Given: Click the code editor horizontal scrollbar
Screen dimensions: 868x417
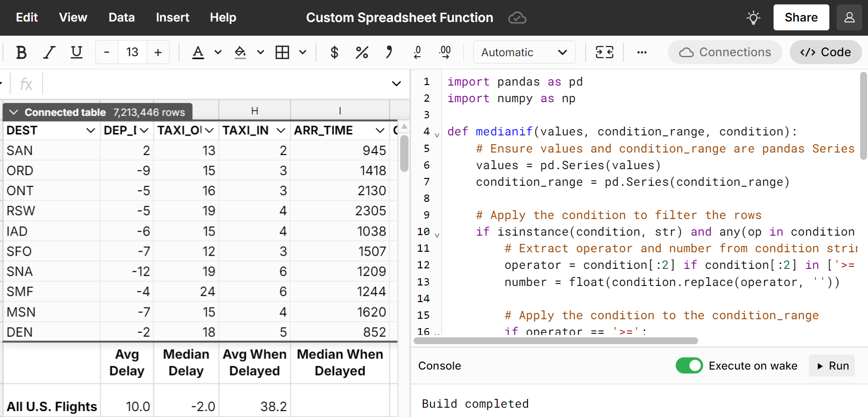Looking at the screenshot, I should pyautogui.click(x=556, y=341).
